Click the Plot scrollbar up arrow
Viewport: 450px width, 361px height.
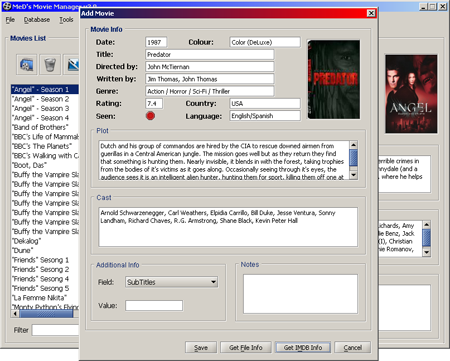354,145
